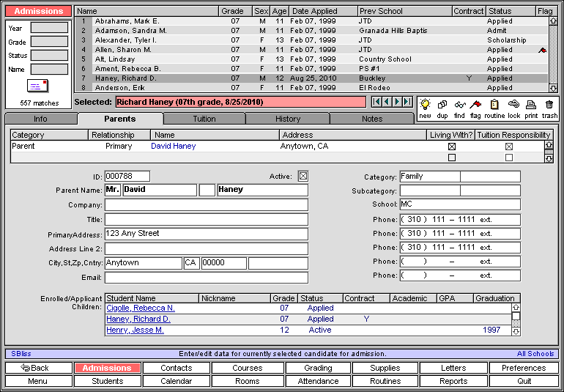This screenshot has width=564, height=392.
Task: Click the Menu button
Action: (37, 381)
